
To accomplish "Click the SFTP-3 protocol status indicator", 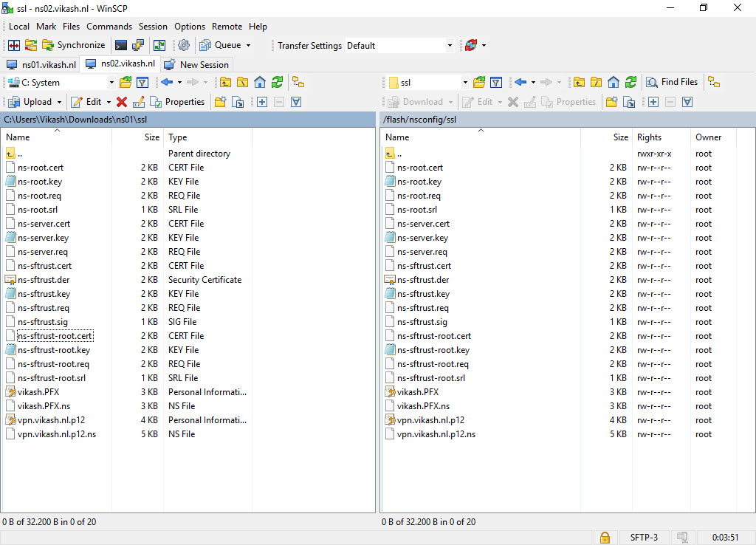I will coord(644,538).
